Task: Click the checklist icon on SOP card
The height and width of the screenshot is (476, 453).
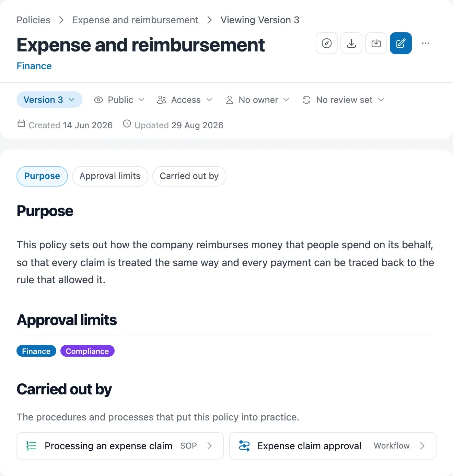Action: click(x=32, y=446)
